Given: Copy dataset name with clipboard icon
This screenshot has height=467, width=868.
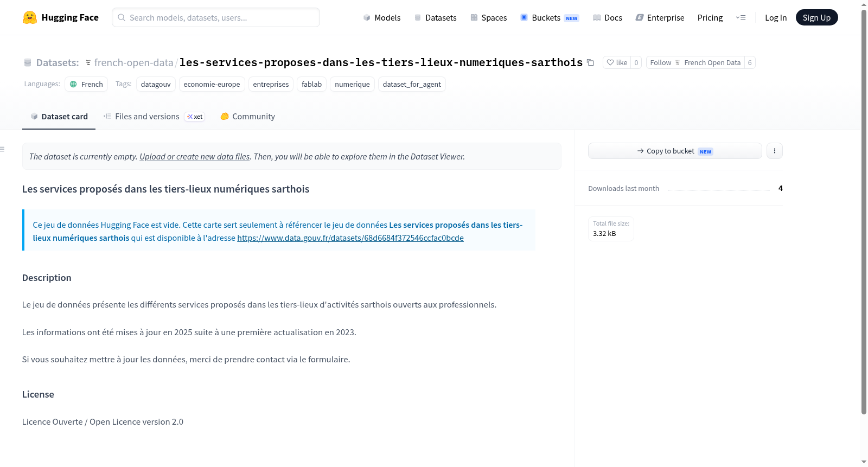Looking at the screenshot, I should 590,62.
